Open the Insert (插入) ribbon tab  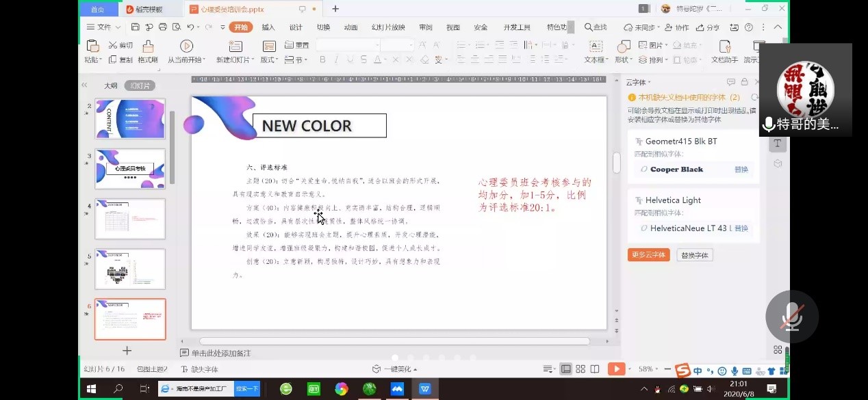268,27
